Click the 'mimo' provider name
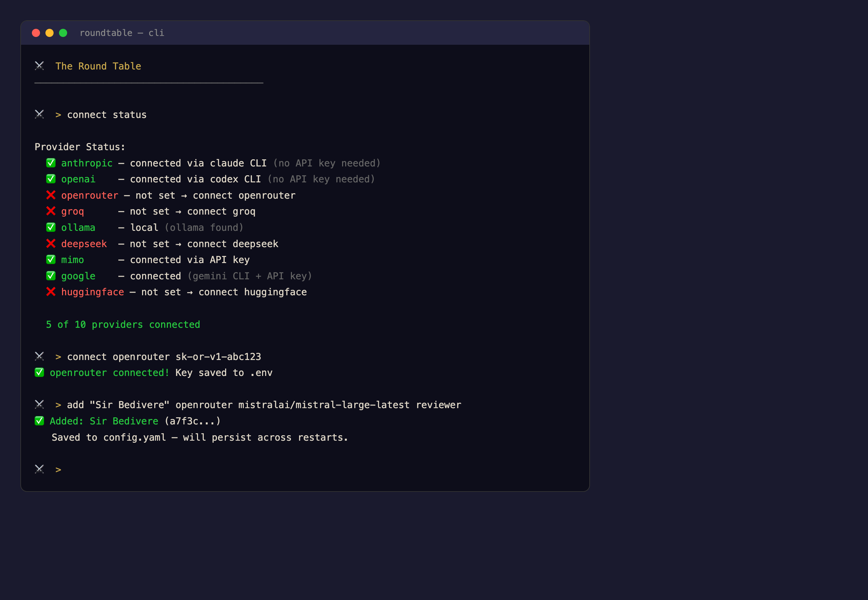Image resolution: width=868 pixels, height=600 pixels. coord(73,260)
